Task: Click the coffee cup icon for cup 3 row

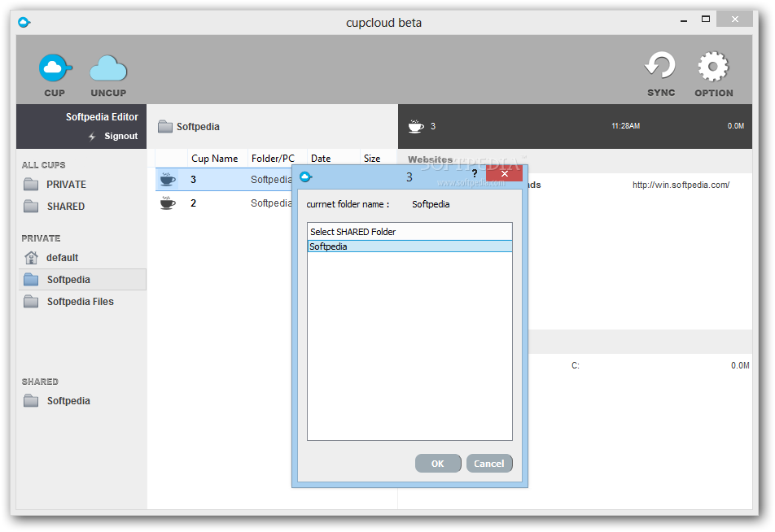Action: [x=168, y=179]
